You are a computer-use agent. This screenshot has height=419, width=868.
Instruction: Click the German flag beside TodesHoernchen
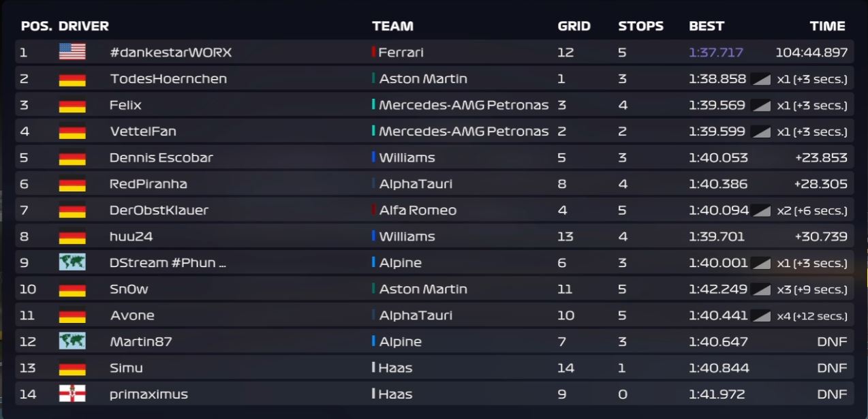pos(72,79)
